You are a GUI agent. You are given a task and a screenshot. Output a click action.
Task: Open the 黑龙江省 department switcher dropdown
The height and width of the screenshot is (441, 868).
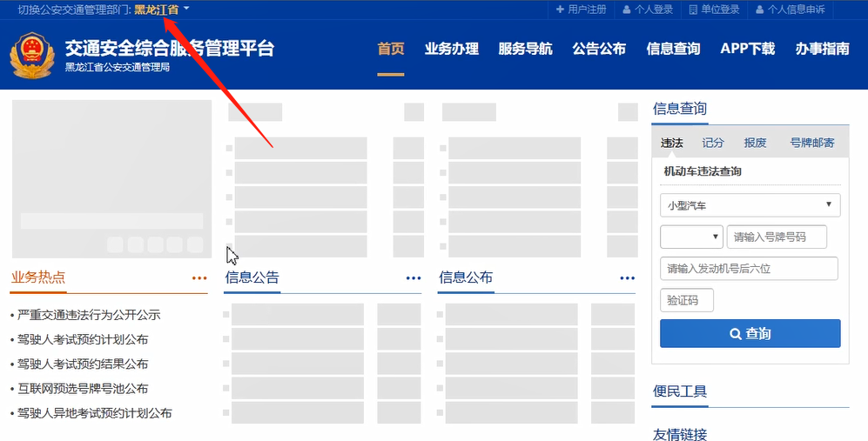coord(162,10)
